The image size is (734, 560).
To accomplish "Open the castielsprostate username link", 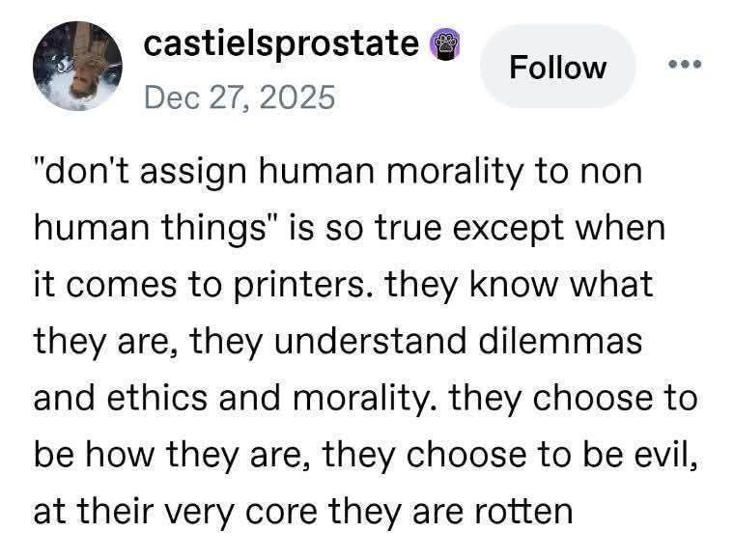I will pyautogui.click(x=281, y=43).
